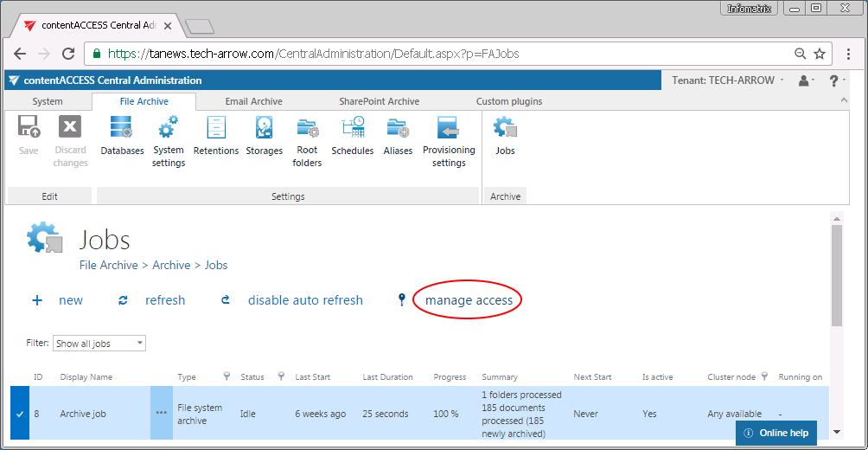Expand the Show all jobs filter dropdown

[x=99, y=344]
